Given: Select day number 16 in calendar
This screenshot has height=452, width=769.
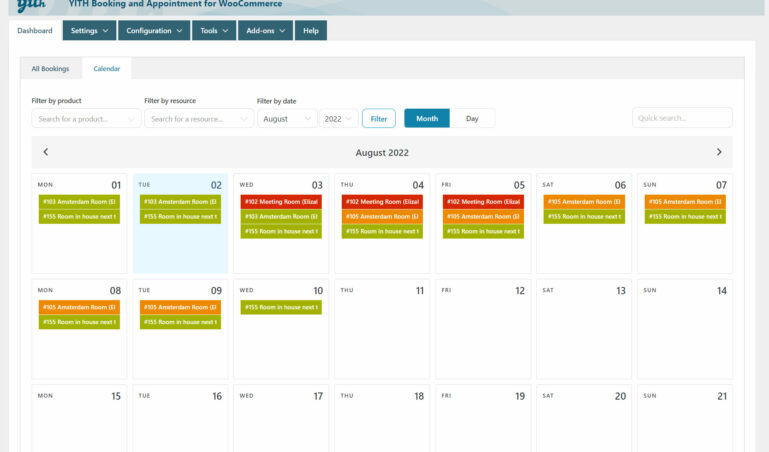Looking at the screenshot, I should point(217,396).
